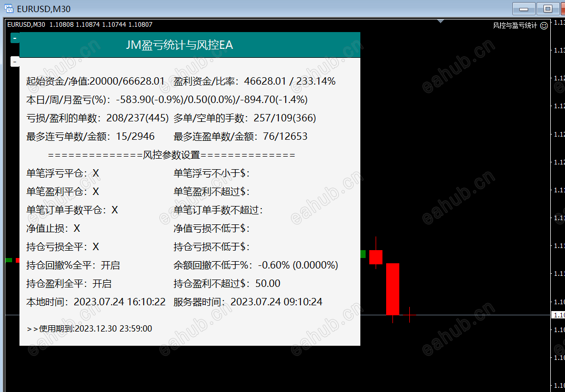Click the 盈利资金/比率 46628.01 / 233.14% text
This screenshot has height=392, width=565.
(255, 81)
